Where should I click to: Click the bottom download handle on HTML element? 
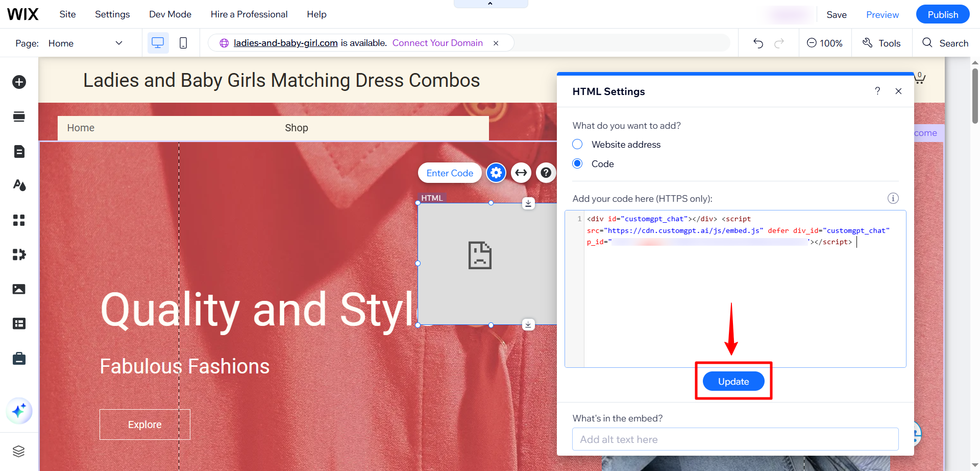coord(528,324)
